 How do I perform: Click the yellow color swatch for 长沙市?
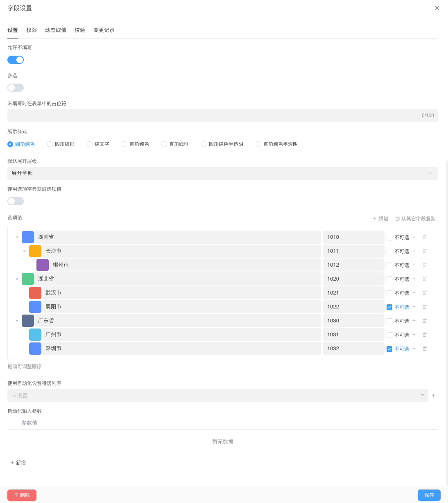[35, 251]
